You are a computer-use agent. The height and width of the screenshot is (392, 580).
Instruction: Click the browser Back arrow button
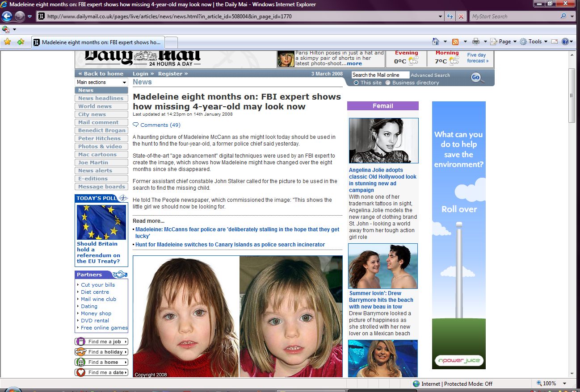(7, 17)
